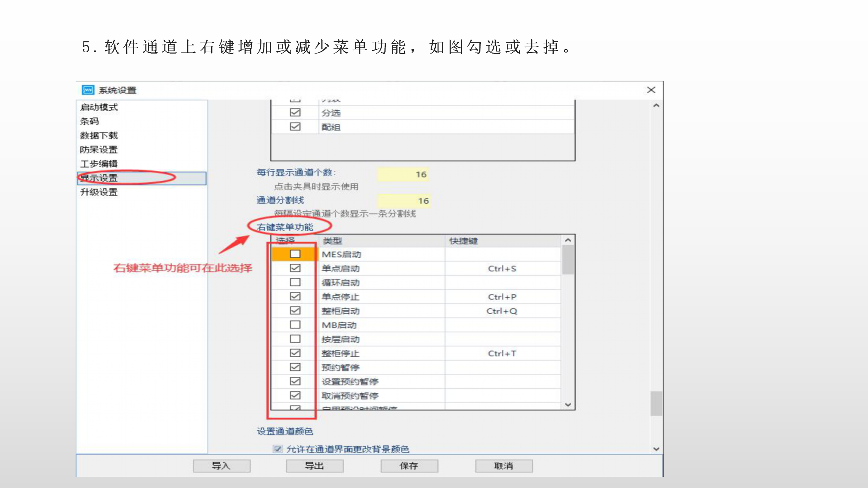This screenshot has height=488, width=868.
Task: Select 启动模式 in the settings list
Action: click(x=99, y=107)
